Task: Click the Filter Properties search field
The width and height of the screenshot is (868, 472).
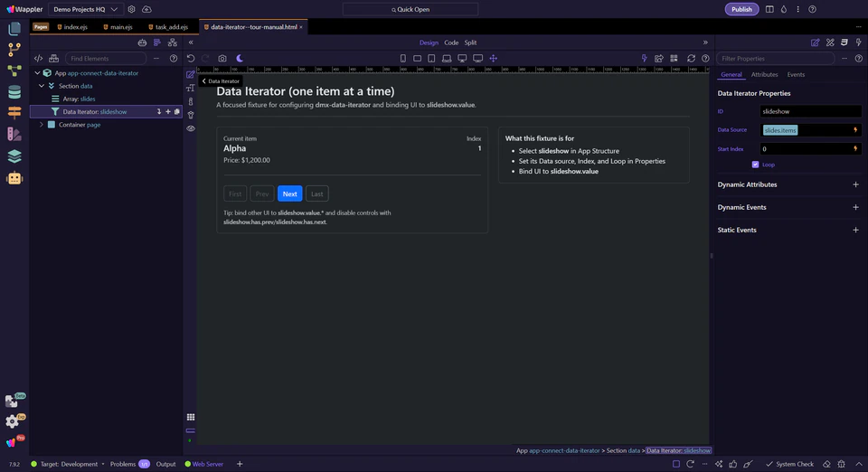Action: (x=776, y=58)
